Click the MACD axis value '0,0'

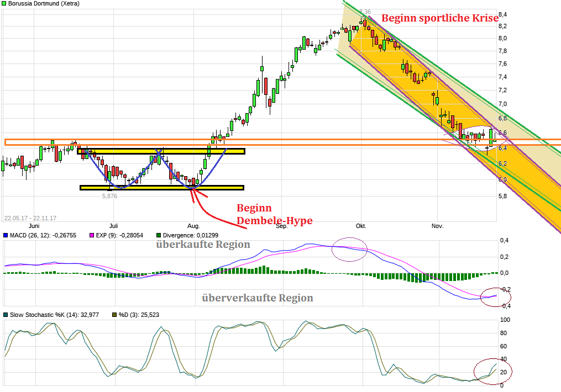tap(504, 273)
